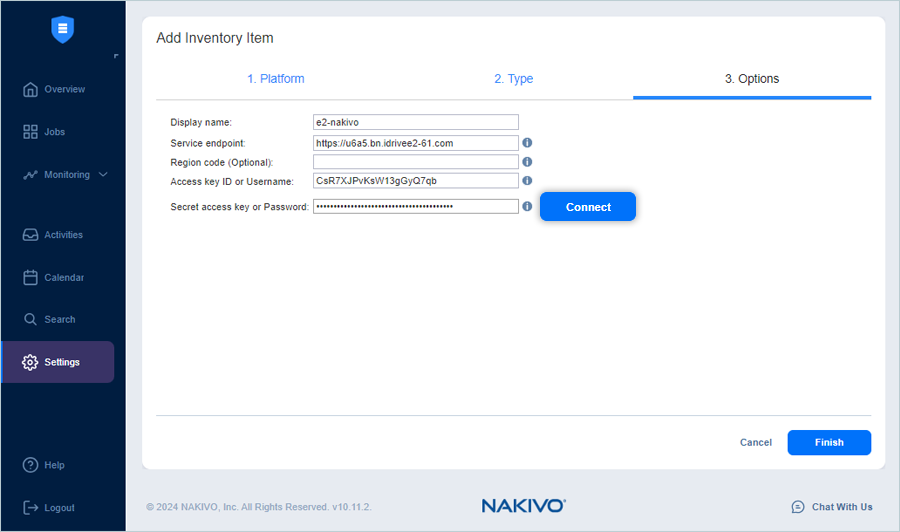Image resolution: width=900 pixels, height=532 pixels.
Task: Click the 'Display name:' label
Action: pyautogui.click(x=201, y=122)
